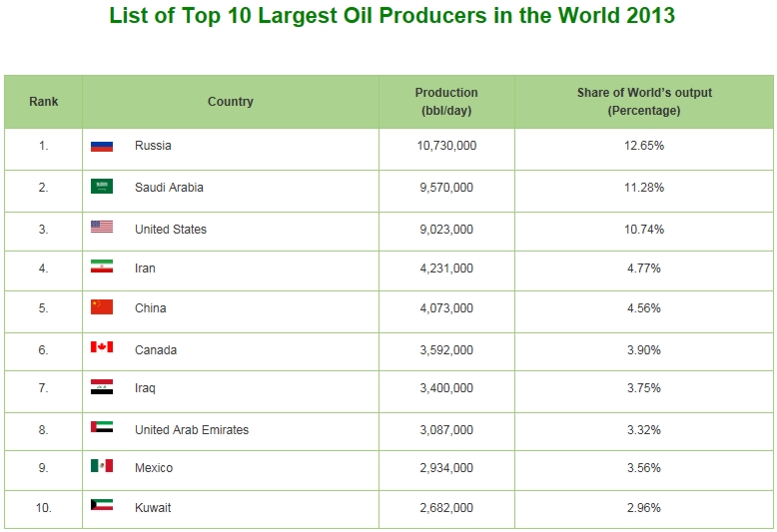
Task: Click the Country column header
Action: point(231,102)
